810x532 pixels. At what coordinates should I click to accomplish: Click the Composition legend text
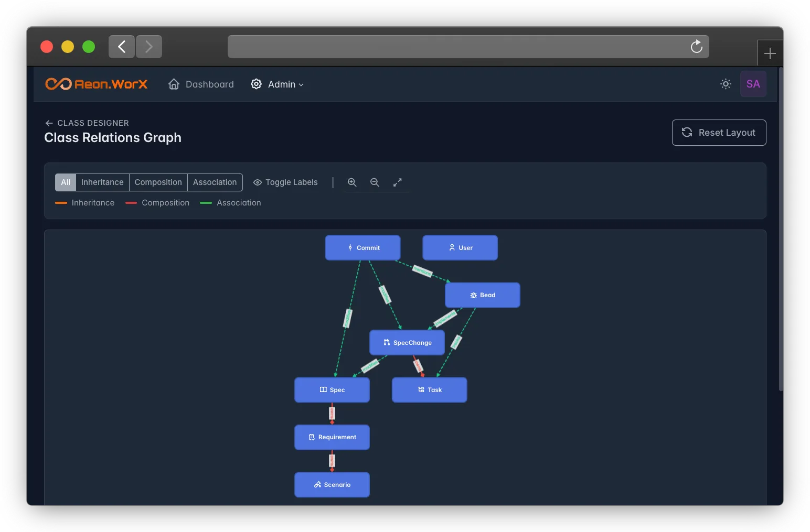[165, 203]
